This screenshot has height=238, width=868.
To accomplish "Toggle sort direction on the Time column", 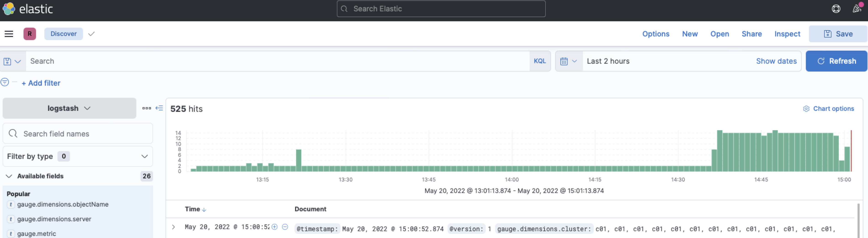I will tap(204, 209).
